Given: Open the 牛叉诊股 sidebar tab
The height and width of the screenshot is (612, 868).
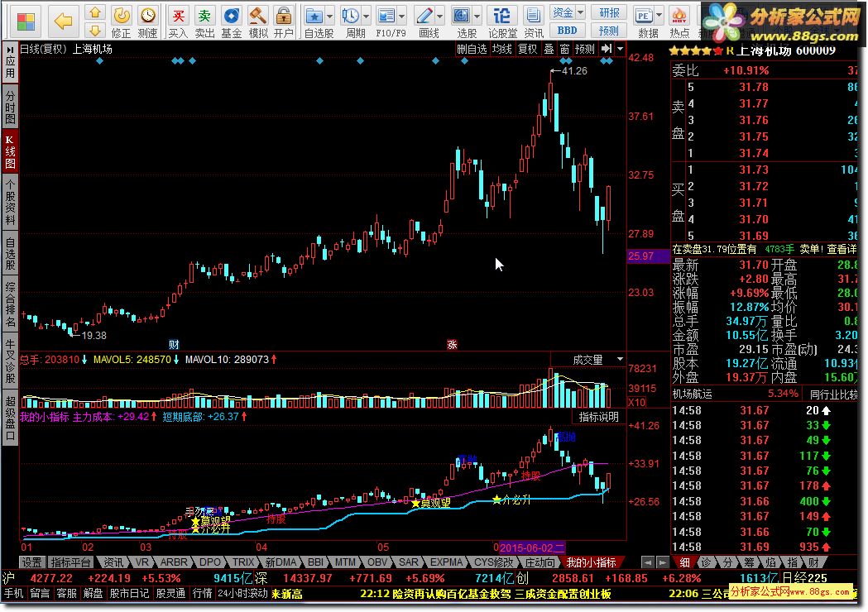Looking at the screenshot, I should tap(10, 361).
